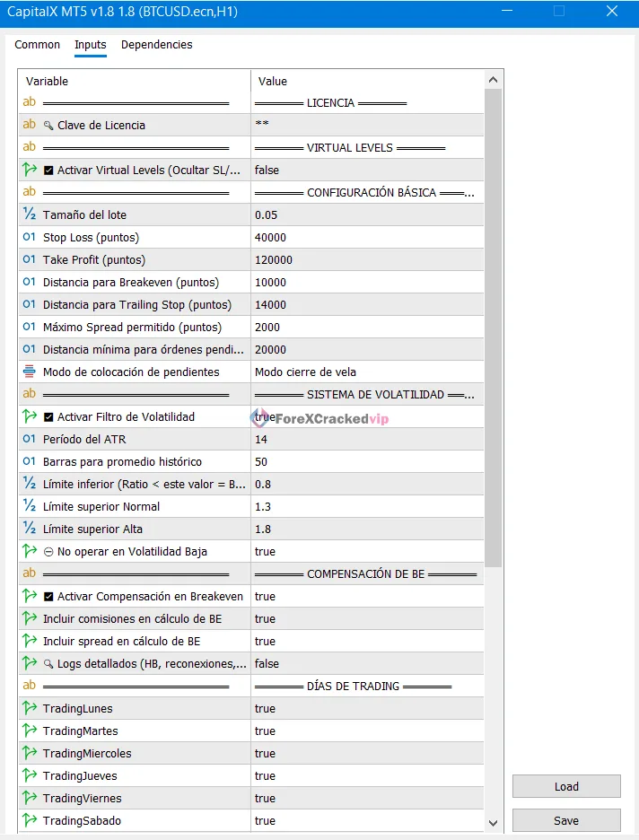
Task: Click the enum icon for Modo de colocación
Action: coord(29,372)
